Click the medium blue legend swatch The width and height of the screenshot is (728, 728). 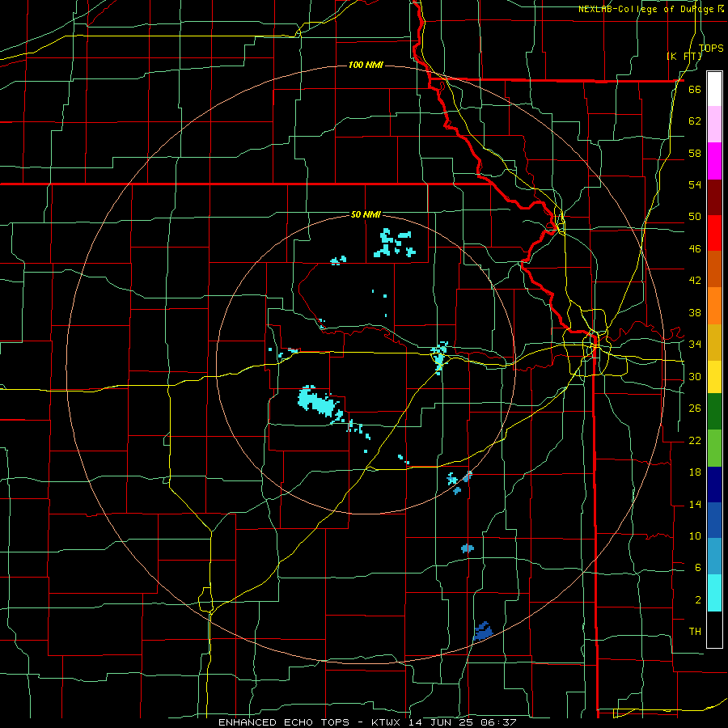714,520
